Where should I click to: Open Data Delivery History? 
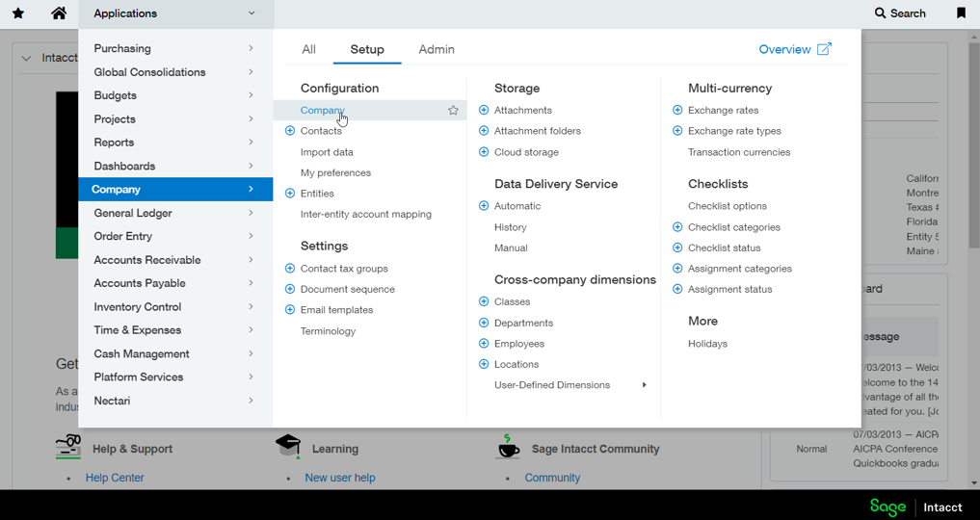[510, 227]
